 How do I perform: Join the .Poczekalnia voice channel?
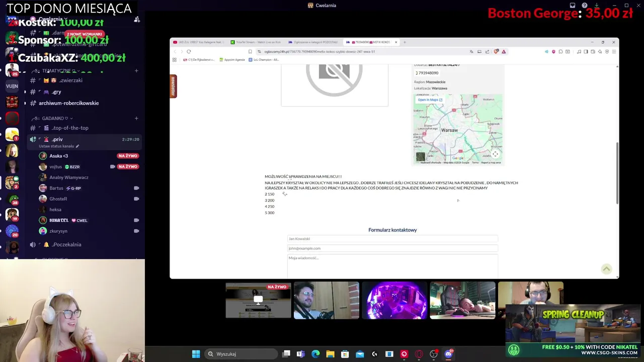point(84,244)
